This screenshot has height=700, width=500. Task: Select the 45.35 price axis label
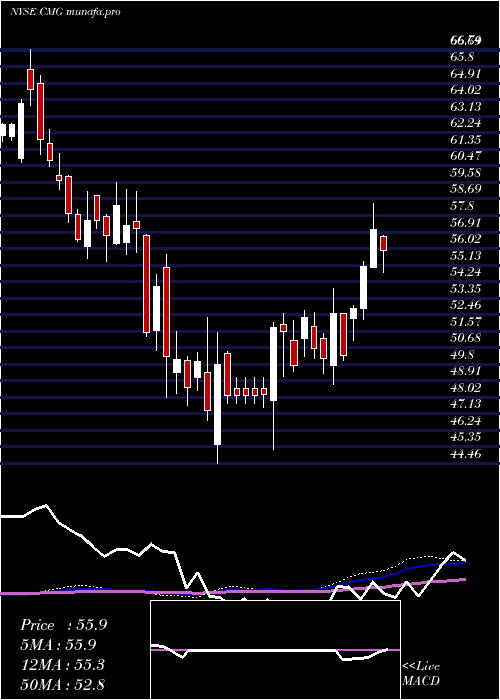(x=466, y=437)
